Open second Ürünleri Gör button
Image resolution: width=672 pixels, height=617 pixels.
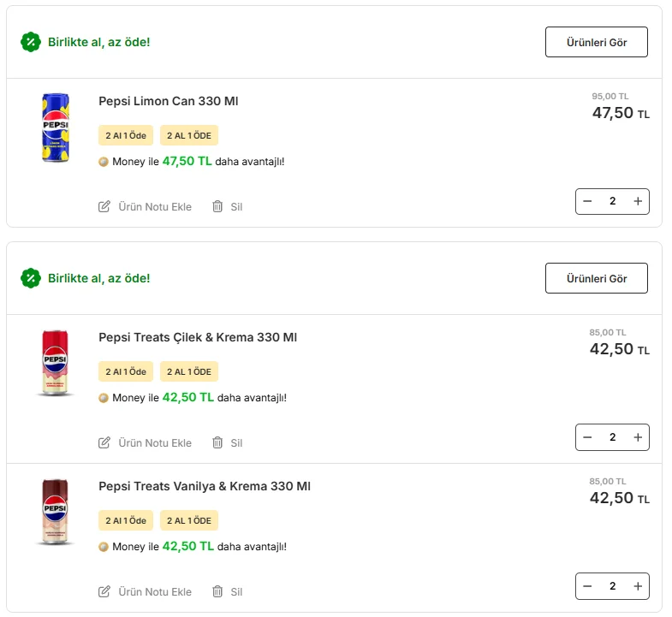tap(596, 278)
